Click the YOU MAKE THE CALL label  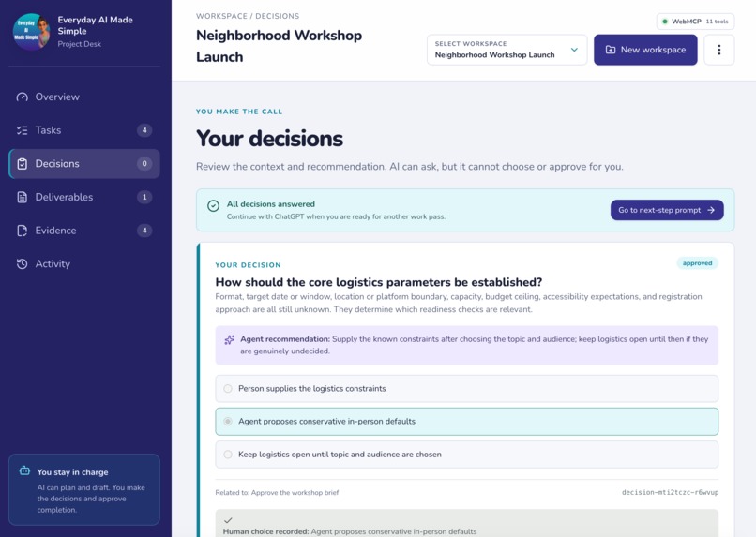point(239,112)
